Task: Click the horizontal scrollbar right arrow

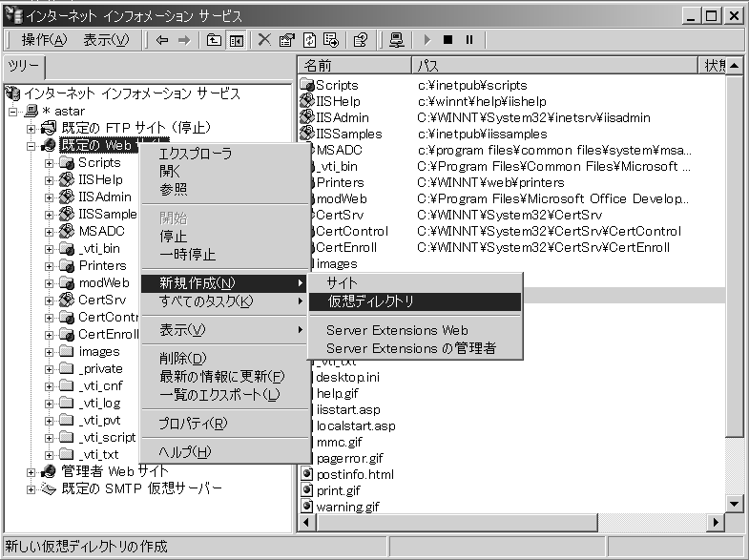Action: (x=715, y=522)
